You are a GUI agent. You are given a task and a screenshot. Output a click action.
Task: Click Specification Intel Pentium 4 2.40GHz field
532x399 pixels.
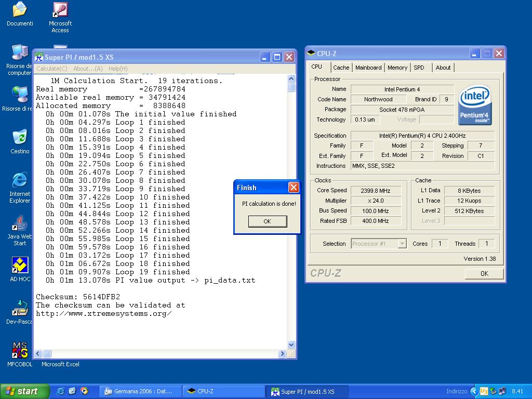[422, 136]
